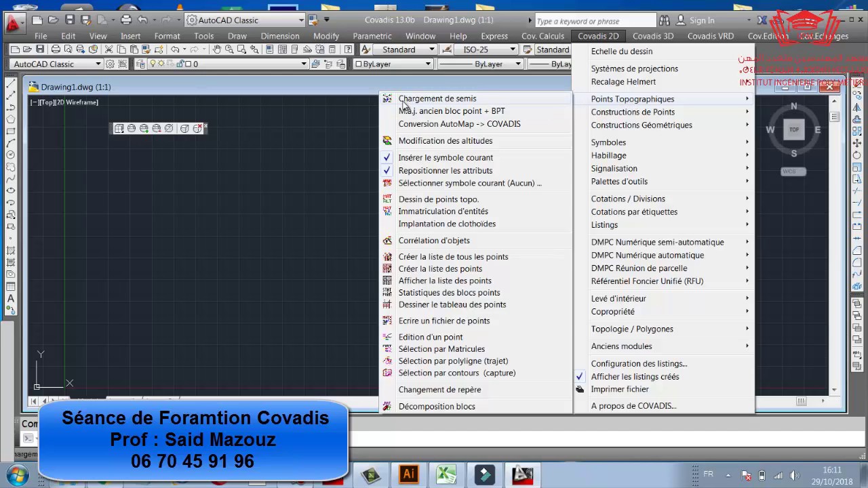Click the Décomposition blocs icon
868x488 pixels.
pyautogui.click(x=387, y=407)
